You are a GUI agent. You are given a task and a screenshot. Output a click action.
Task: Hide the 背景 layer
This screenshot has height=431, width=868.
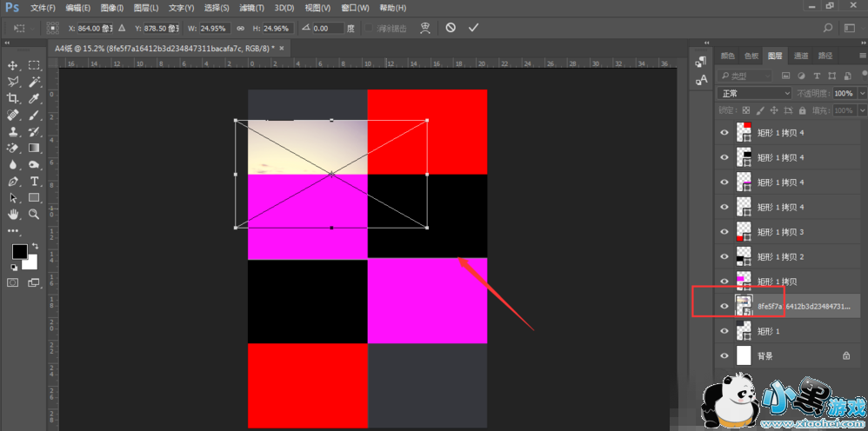(724, 355)
